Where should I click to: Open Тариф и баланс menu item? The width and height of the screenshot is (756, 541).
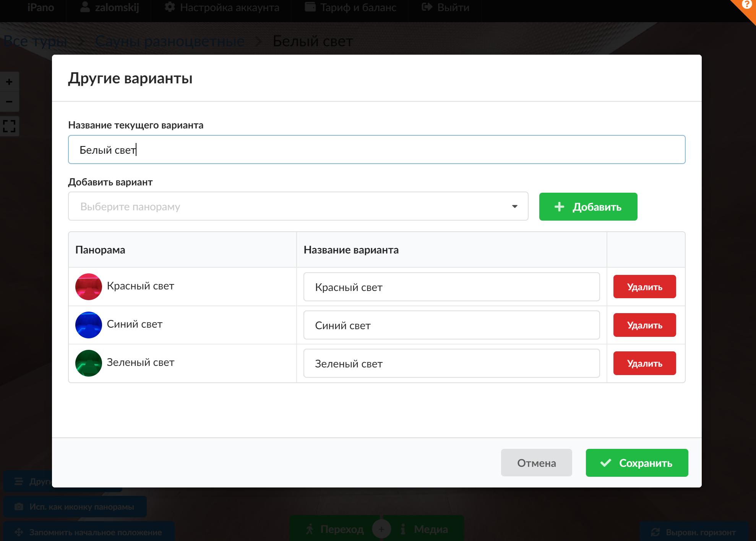(x=350, y=8)
